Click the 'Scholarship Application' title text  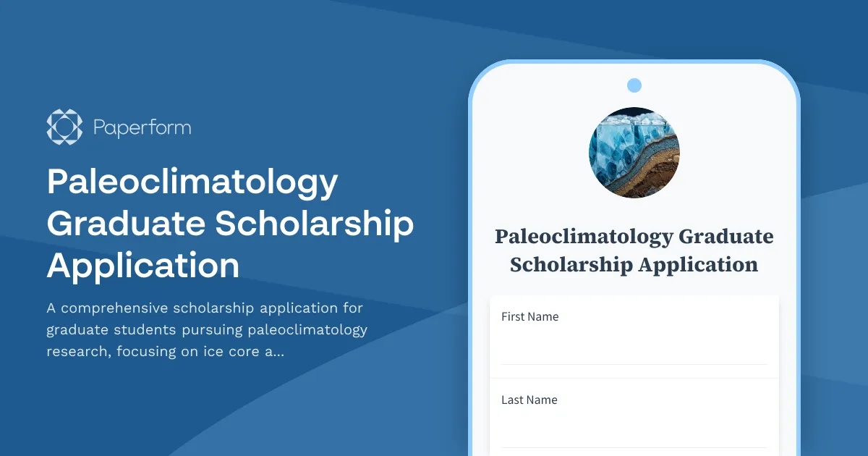[x=633, y=264]
